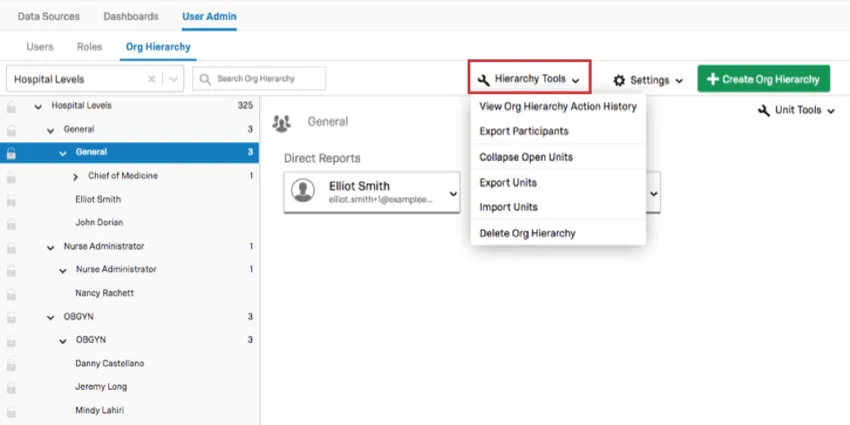Click the Create Org Hierarchy button
This screenshot has height=425, width=850.
[x=764, y=79]
